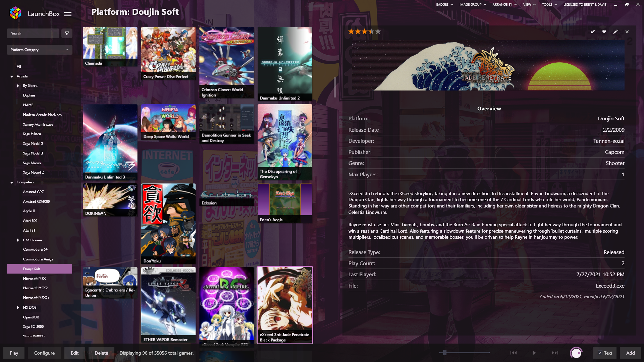Select Danmaku Unlimited 2 game

[x=285, y=64]
